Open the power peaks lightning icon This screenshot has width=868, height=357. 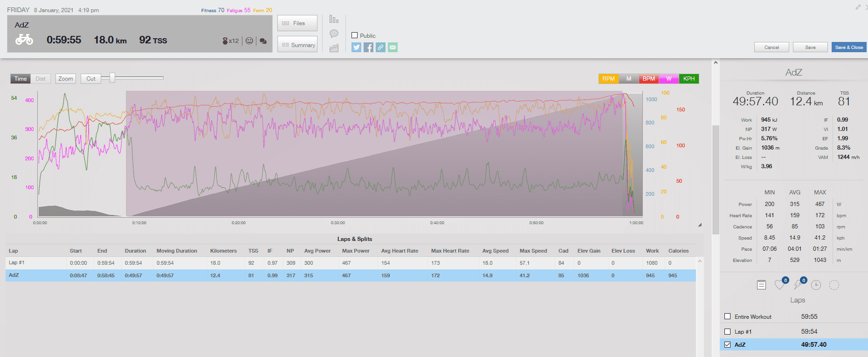point(798,285)
